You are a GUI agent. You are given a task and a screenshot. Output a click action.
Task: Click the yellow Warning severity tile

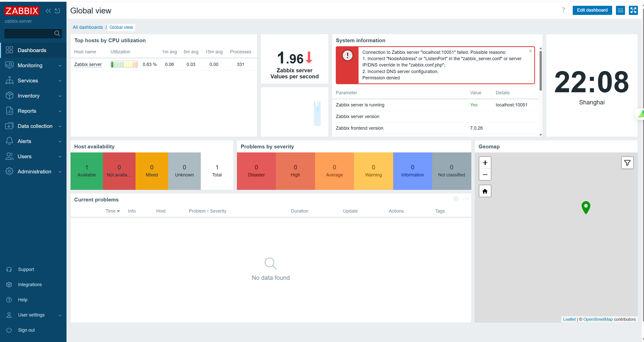[x=373, y=171]
